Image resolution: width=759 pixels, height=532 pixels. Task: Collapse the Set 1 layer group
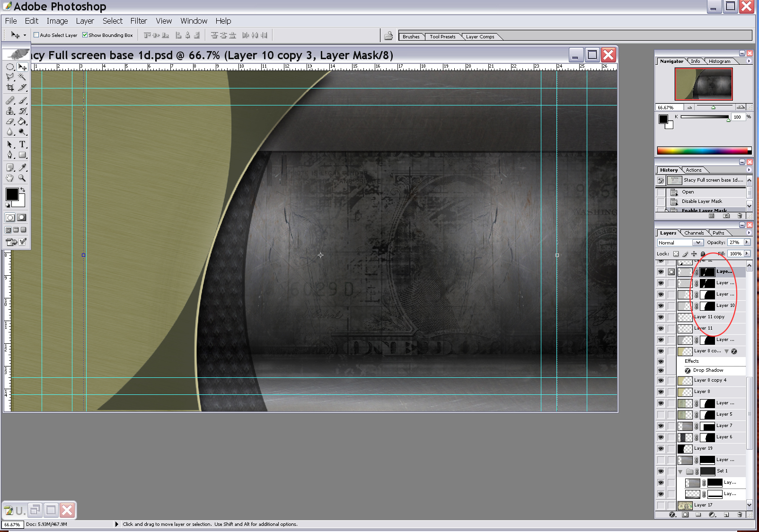pyautogui.click(x=680, y=471)
